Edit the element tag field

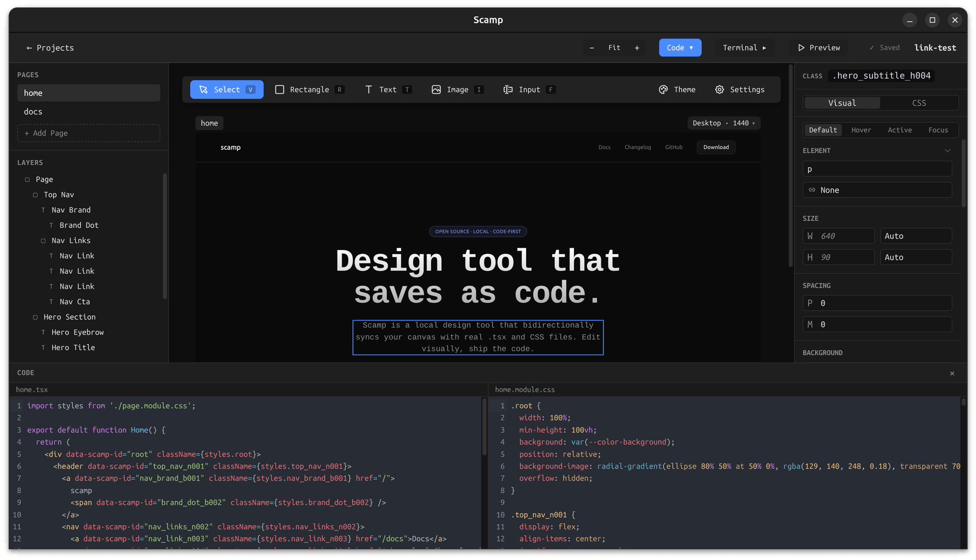pyautogui.click(x=877, y=169)
